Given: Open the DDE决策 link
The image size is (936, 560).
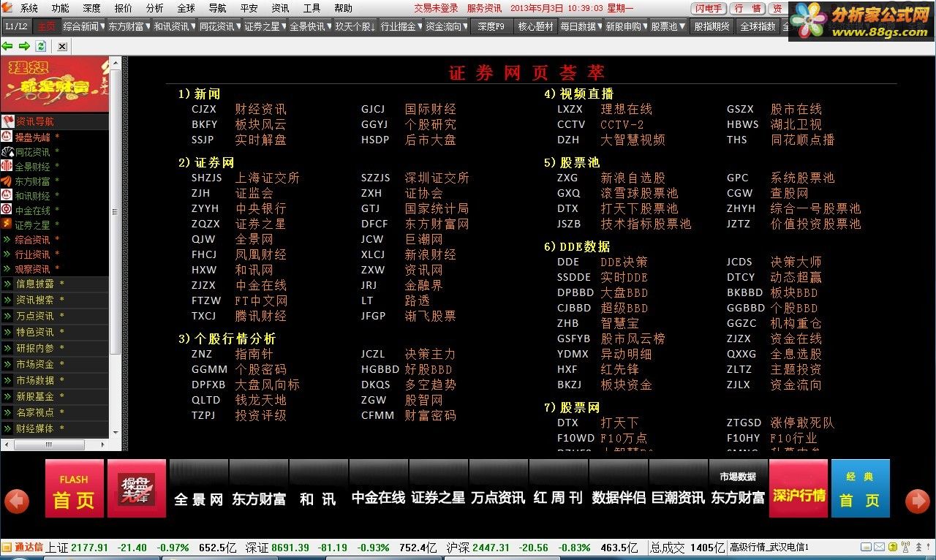Looking at the screenshot, I should coord(624,262).
